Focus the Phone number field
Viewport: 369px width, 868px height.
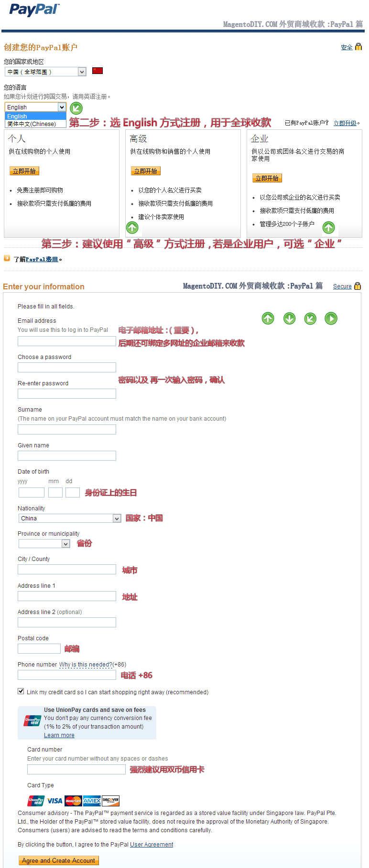[x=67, y=675]
